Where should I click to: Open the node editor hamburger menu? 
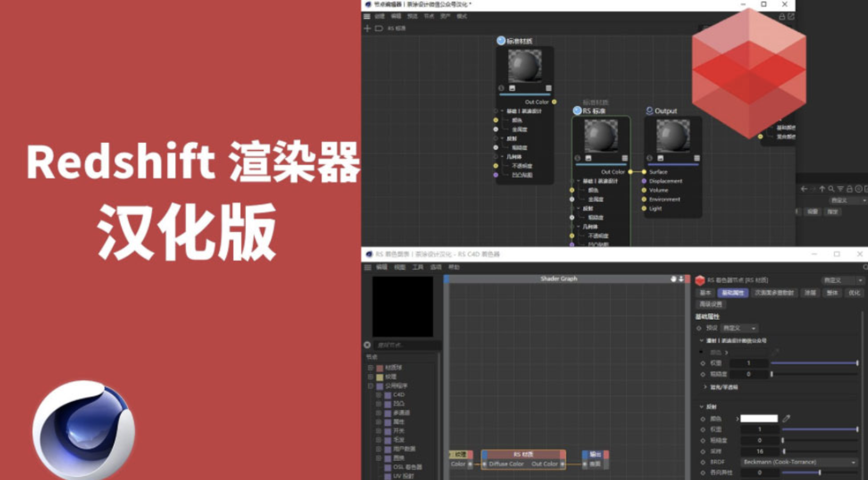367,17
